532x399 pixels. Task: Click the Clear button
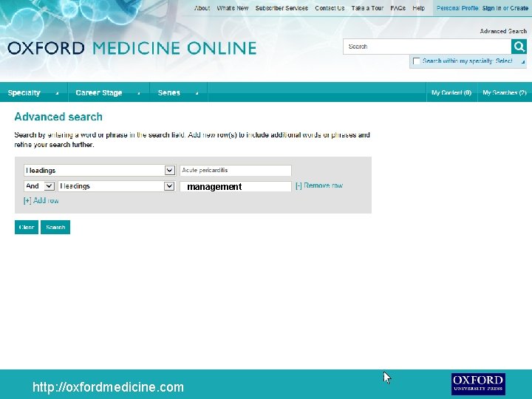(x=27, y=228)
